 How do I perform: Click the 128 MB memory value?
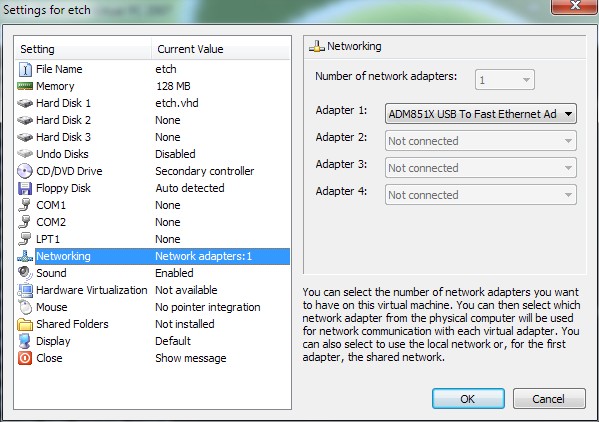pyautogui.click(x=173, y=86)
